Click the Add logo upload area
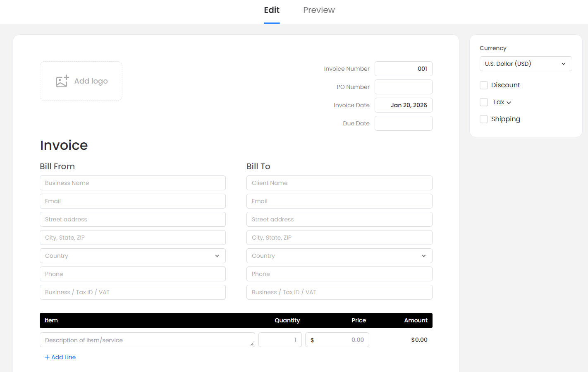588x372 pixels. tap(81, 81)
